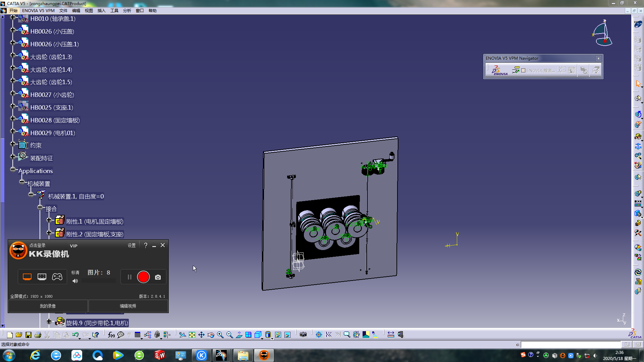Viewport: 644px width, 362px height.
Task: Select the Fit All In view icon
Action: point(192,335)
